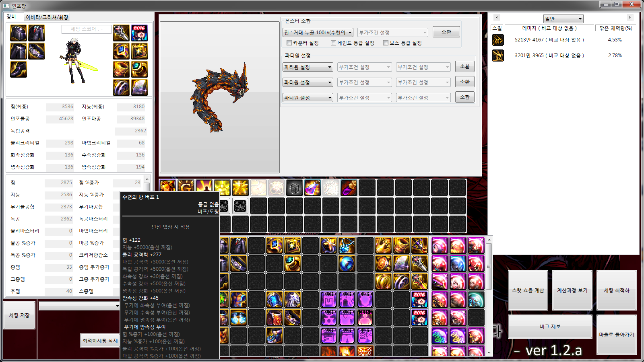
Task: Toggle the golden starburst buff icon
Action: point(240,188)
